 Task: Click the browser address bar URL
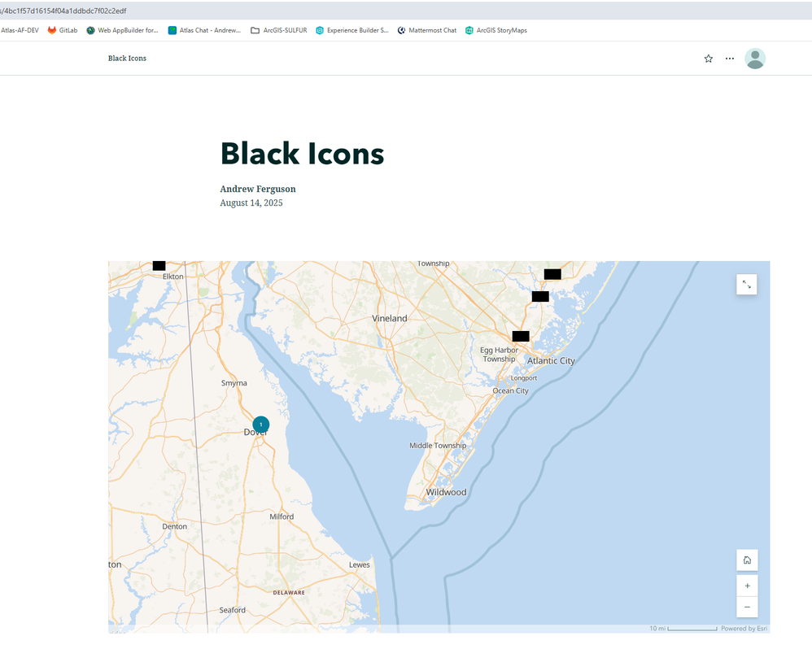[x=65, y=11]
